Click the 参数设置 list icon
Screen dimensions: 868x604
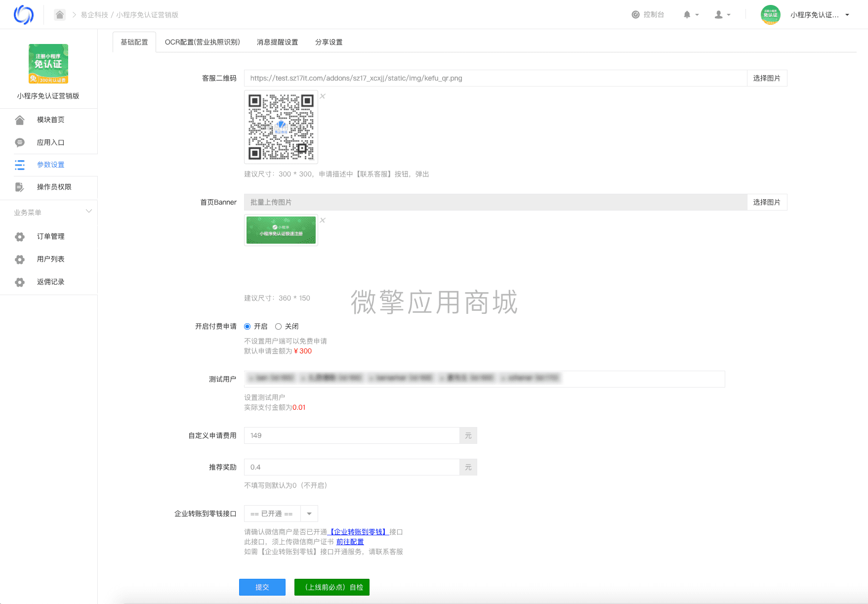(20, 165)
